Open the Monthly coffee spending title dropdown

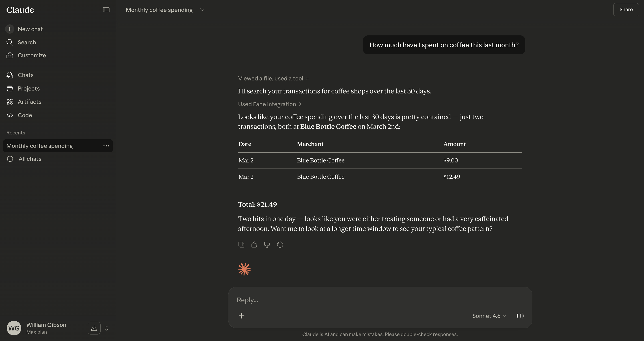[x=202, y=10]
